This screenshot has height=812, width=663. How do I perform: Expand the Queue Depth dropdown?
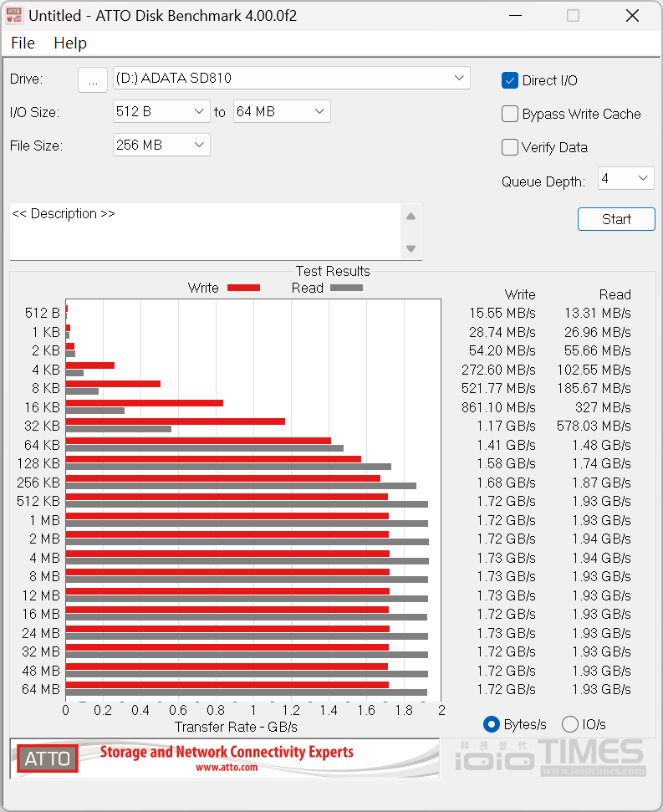[x=625, y=178]
